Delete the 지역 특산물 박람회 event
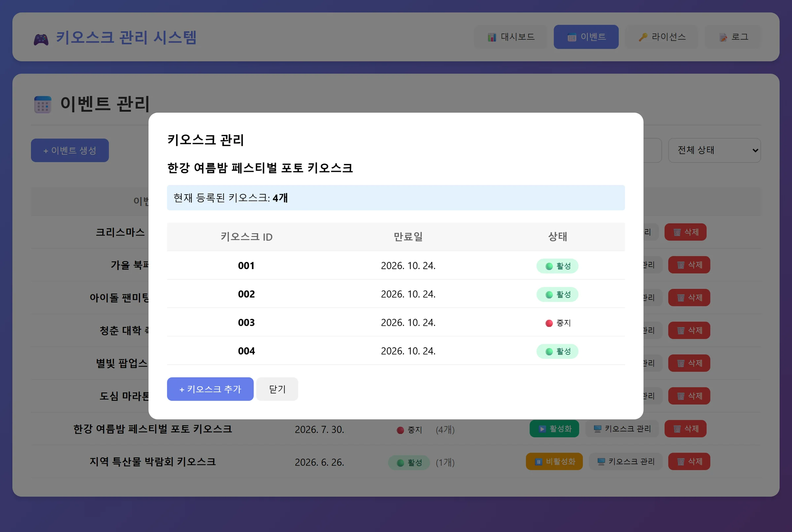The height and width of the screenshot is (532, 792). point(689,461)
